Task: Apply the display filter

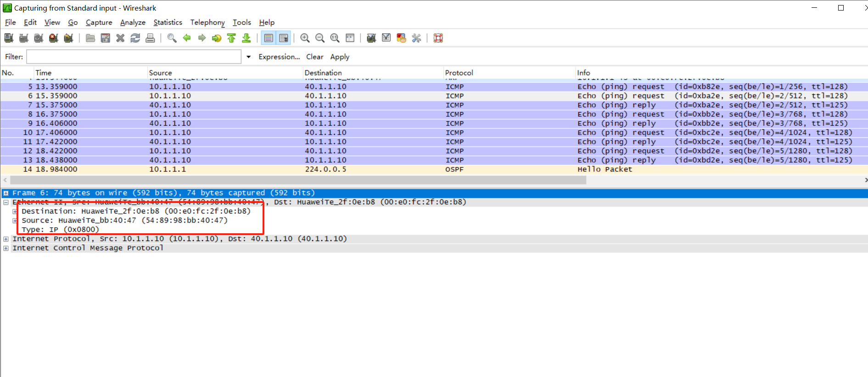Action: click(x=340, y=57)
